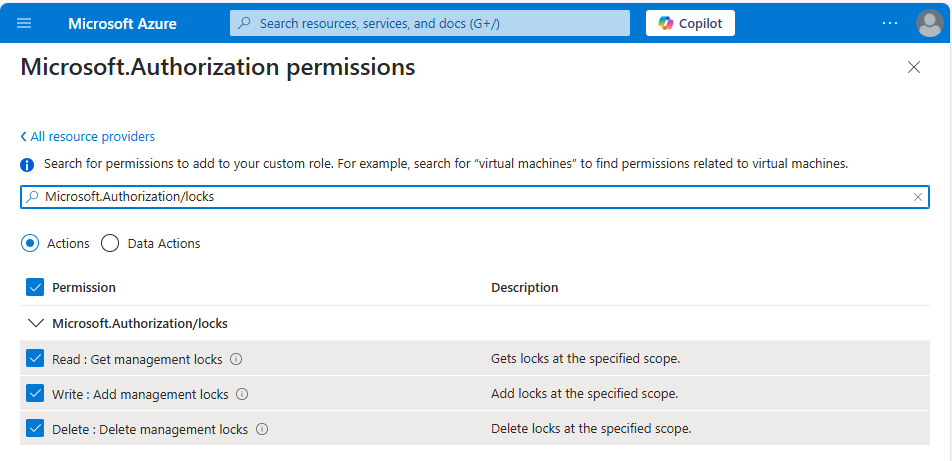Click the blue info icon by search hint

coord(27,165)
